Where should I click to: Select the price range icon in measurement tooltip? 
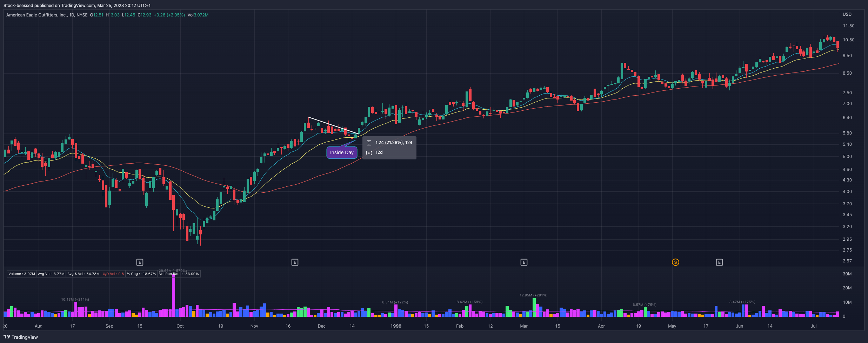pyautogui.click(x=369, y=143)
